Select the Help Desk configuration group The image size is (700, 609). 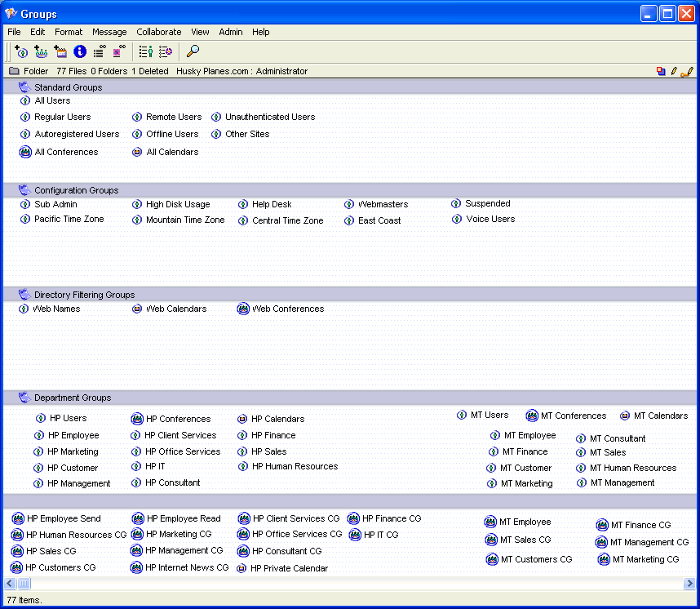click(271, 204)
